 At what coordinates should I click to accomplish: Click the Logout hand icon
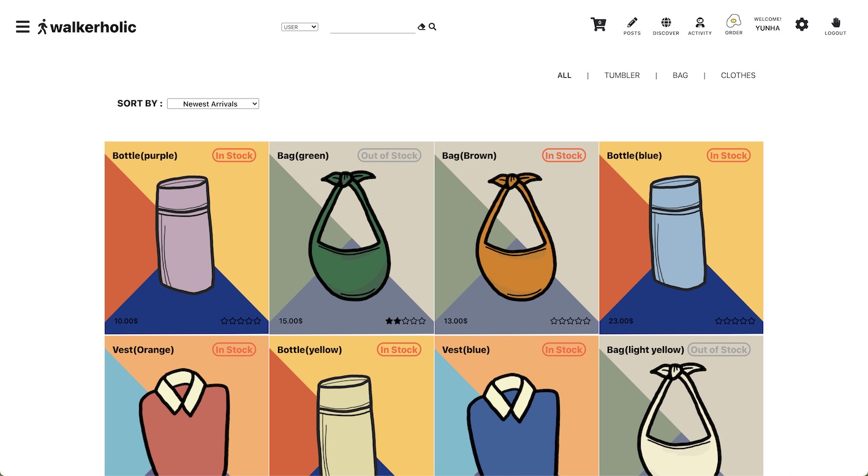point(836,26)
